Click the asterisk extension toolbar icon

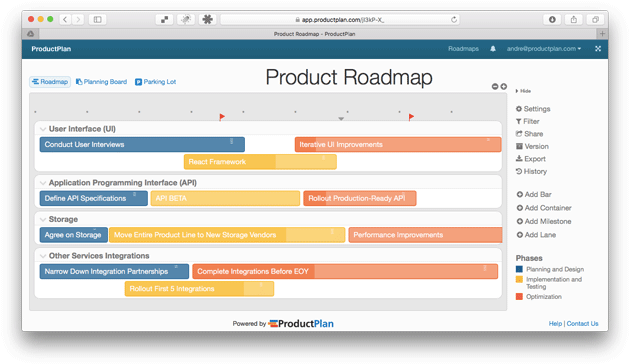pyautogui.click(x=207, y=19)
